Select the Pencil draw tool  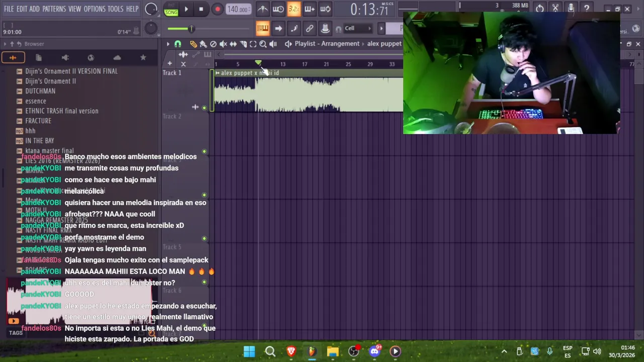[x=193, y=44]
